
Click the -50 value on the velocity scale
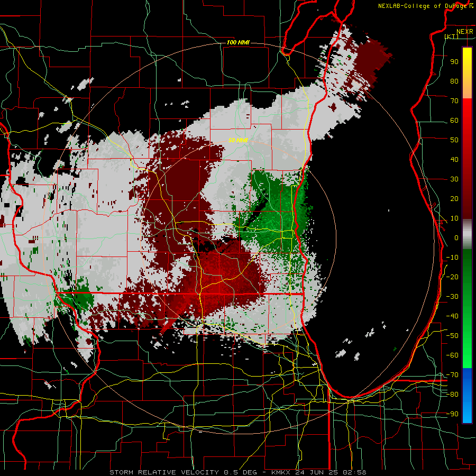click(x=452, y=336)
